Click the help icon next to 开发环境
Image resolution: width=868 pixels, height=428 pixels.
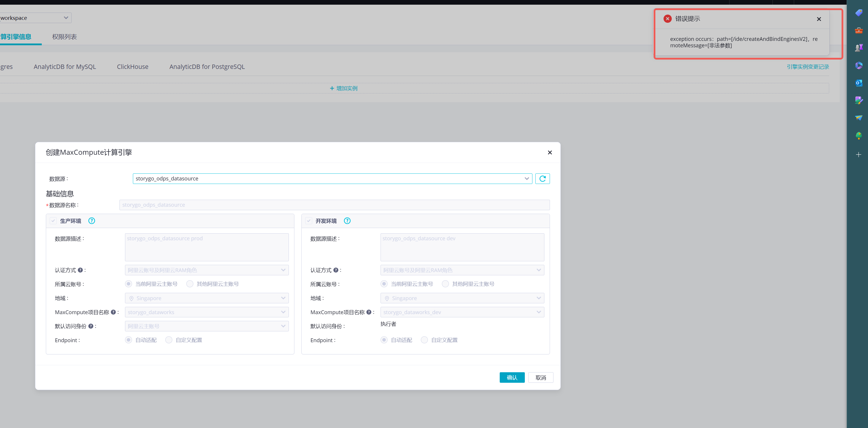(347, 221)
